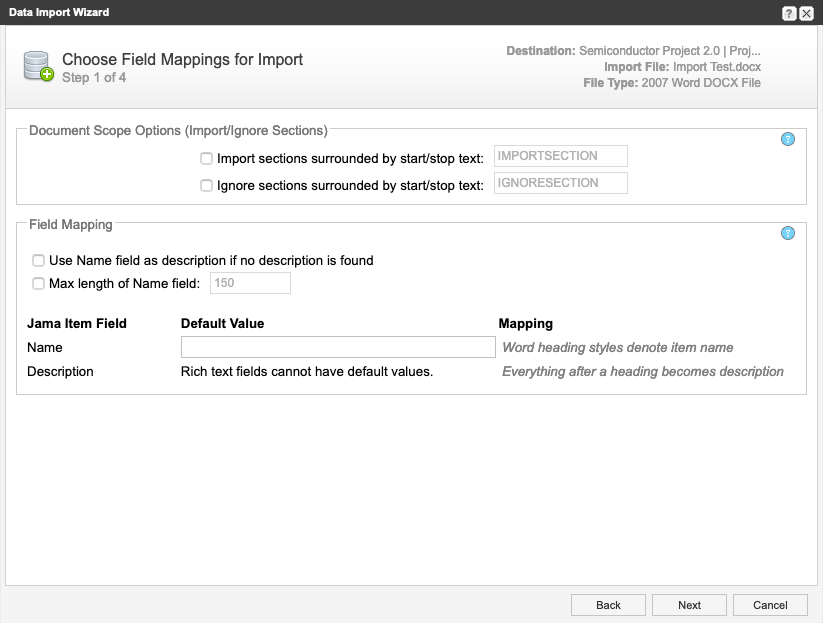Click the max length field showing 150
The height and width of the screenshot is (623, 823).
coord(250,283)
